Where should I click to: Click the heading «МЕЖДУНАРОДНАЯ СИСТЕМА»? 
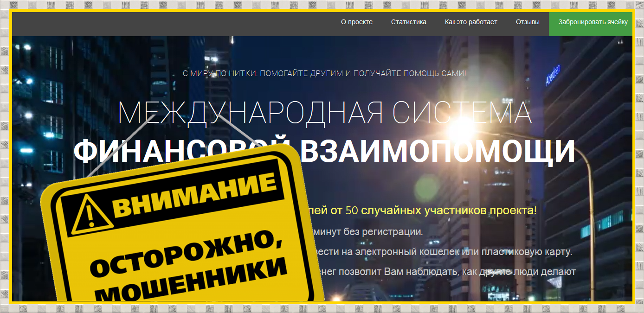coord(325,112)
